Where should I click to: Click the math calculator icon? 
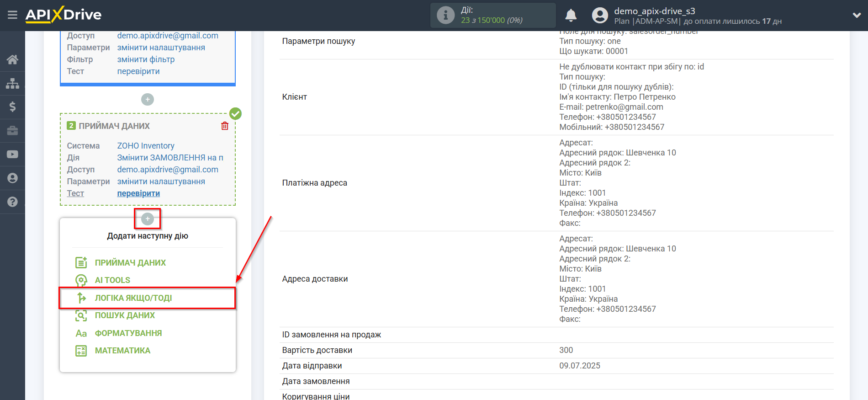click(81, 351)
